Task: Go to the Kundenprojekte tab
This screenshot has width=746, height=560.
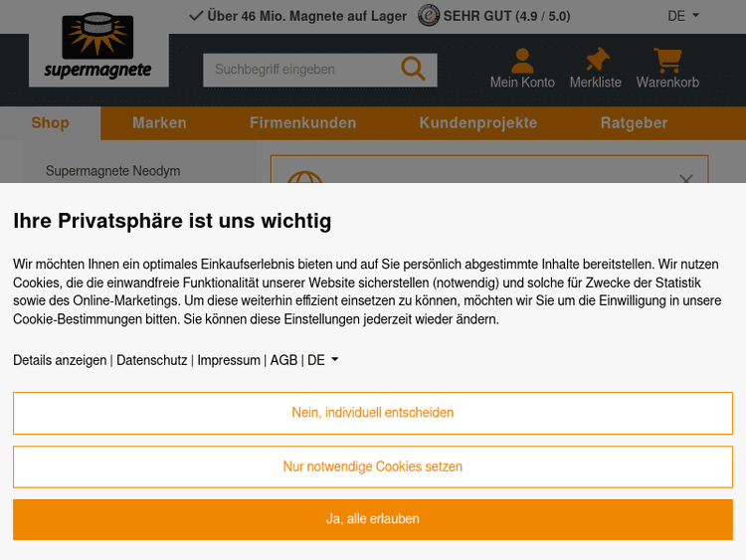Action: click(x=478, y=123)
